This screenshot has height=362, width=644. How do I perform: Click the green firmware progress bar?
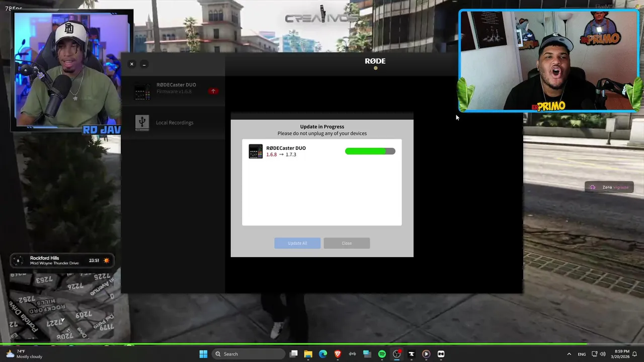coord(370,151)
